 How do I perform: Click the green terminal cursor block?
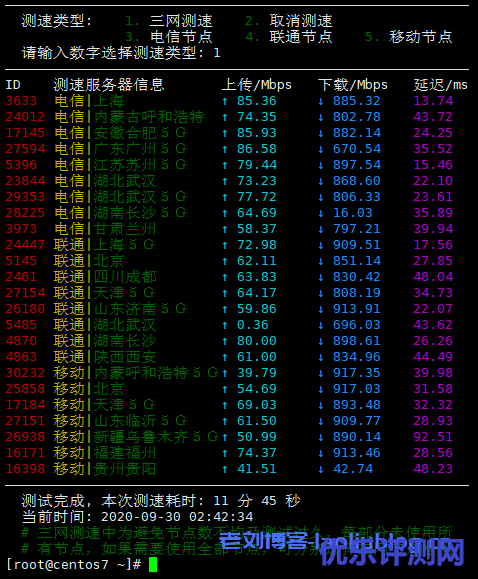(153, 565)
